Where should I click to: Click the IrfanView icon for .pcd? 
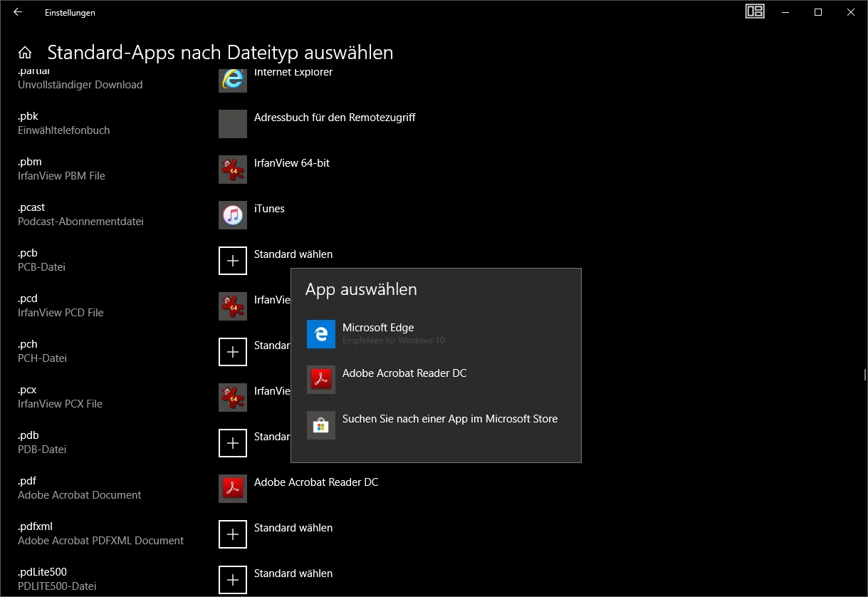click(x=233, y=306)
